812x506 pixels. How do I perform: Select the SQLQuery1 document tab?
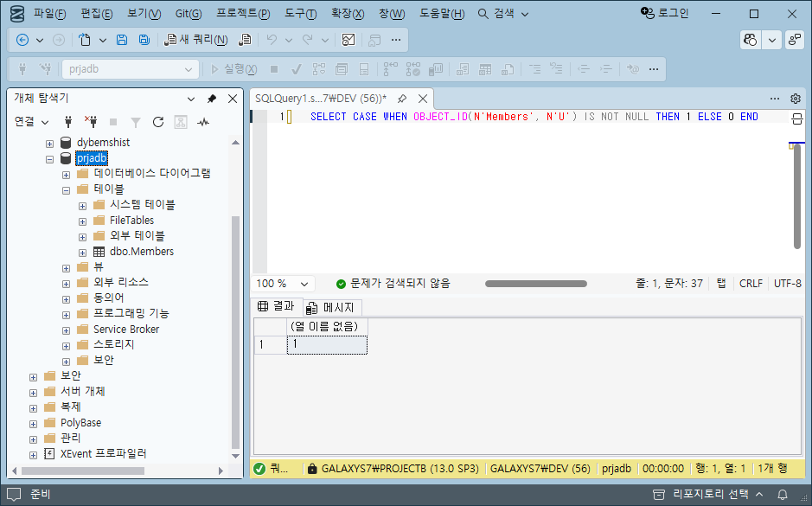pos(321,99)
